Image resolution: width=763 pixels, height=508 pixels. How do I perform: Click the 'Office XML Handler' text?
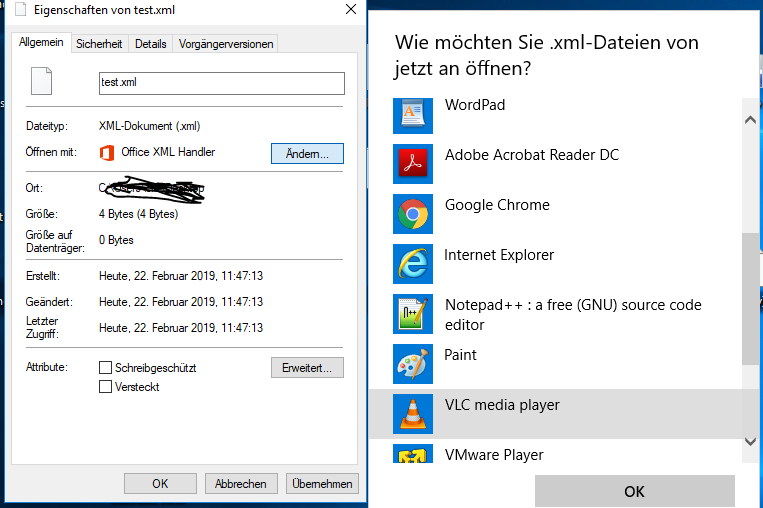click(168, 152)
